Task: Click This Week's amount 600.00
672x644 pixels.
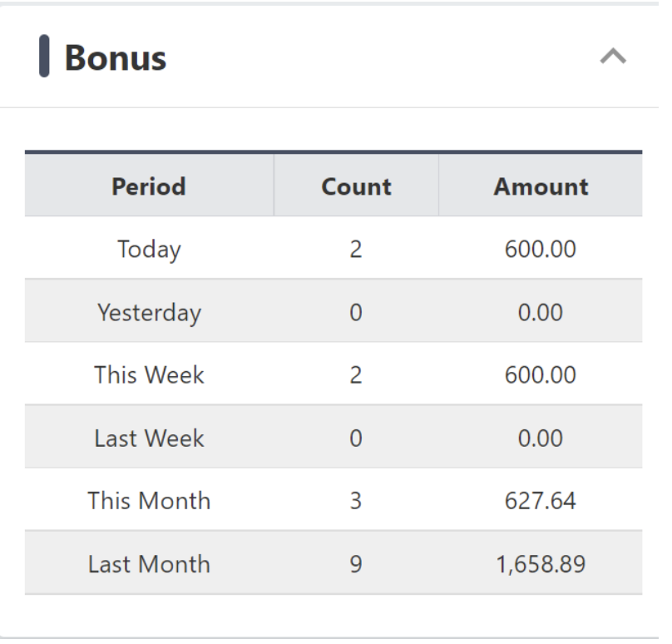Action: (x=541, y=374)
